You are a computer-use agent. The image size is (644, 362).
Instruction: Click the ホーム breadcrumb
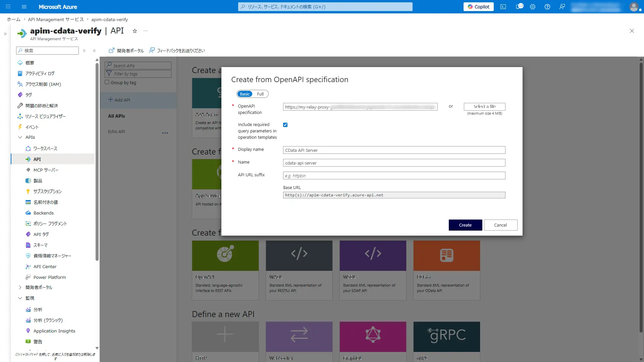pos(13,19)
